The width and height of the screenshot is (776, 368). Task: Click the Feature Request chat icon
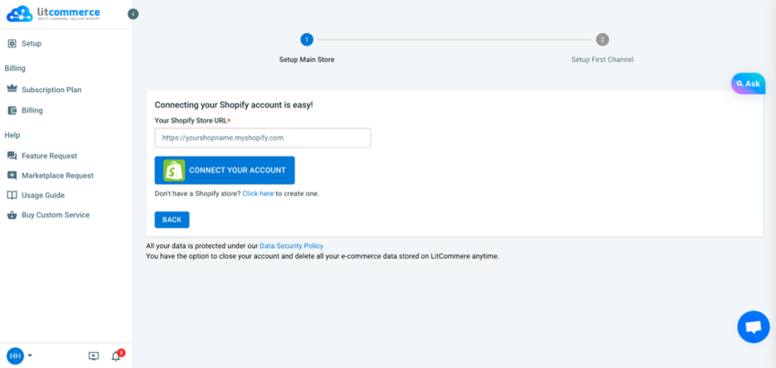(12, 156)
